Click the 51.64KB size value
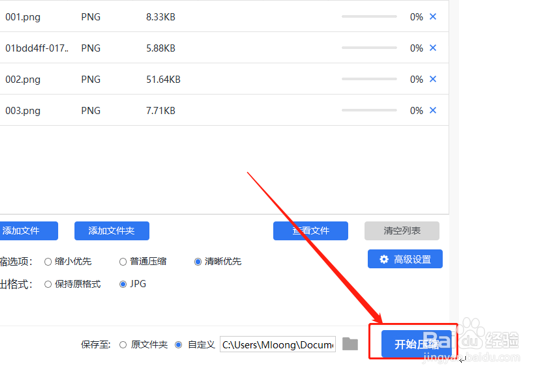 (163, 79)
